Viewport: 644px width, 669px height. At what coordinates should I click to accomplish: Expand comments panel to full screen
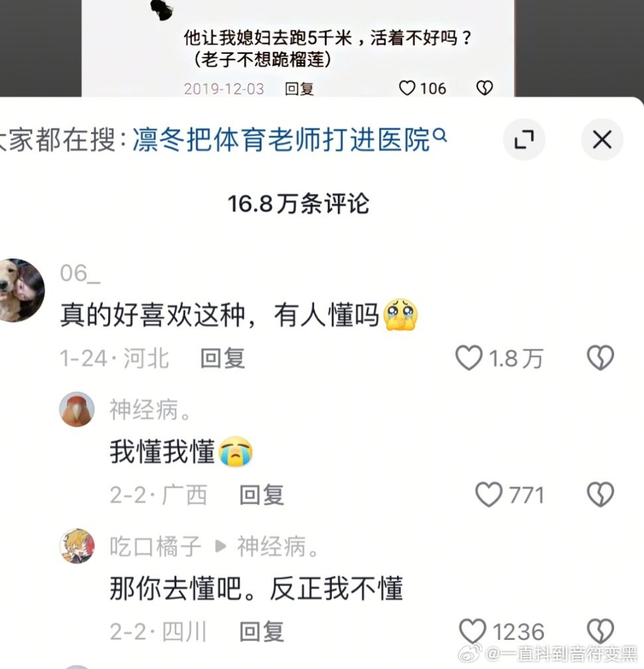(524, 140)
